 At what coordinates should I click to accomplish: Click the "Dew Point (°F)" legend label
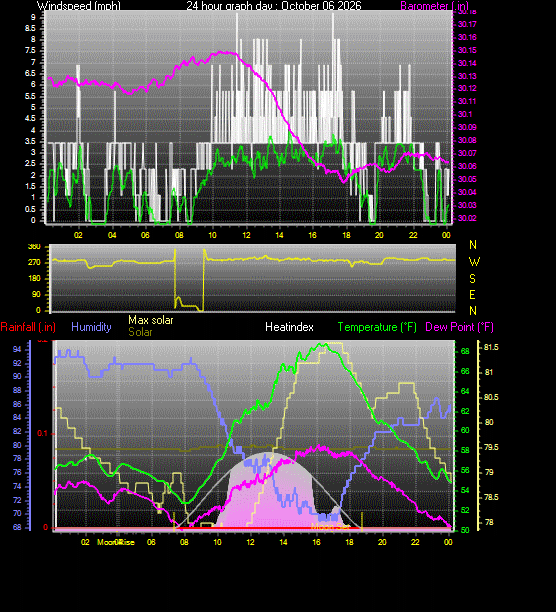point(459,327)
